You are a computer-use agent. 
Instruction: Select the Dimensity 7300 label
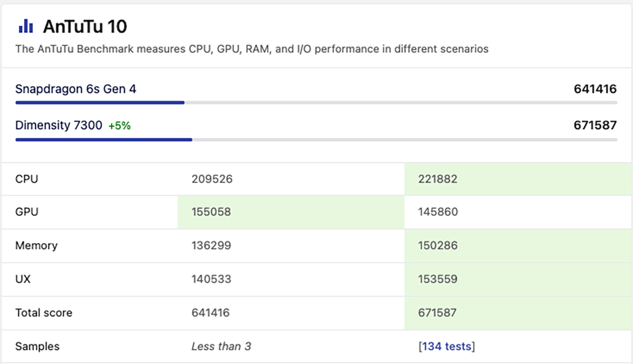59,126
